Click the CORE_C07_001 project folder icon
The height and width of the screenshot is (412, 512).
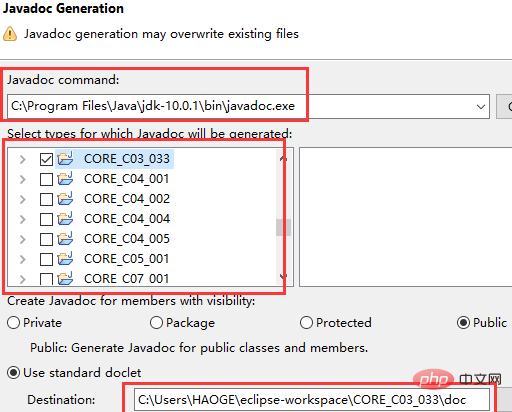[65, 278]
